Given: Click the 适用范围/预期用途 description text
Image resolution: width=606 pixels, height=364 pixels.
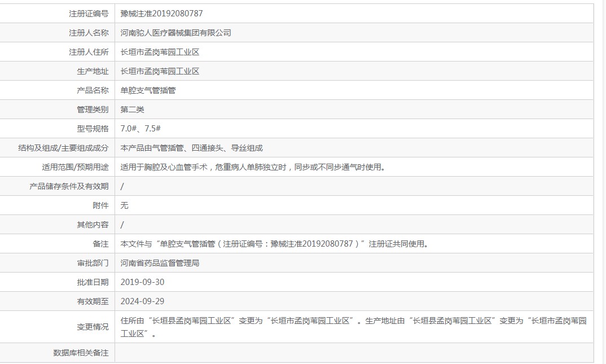Looking at the screenshot, I should tap(253, 167).
